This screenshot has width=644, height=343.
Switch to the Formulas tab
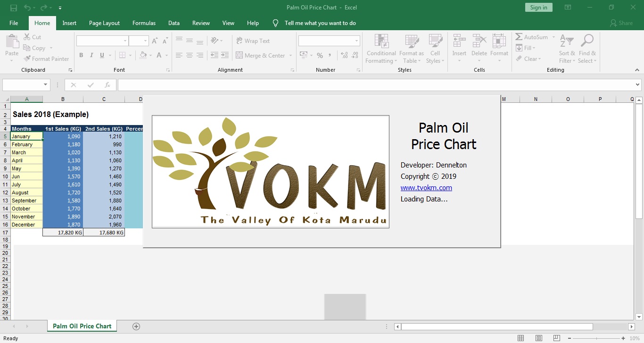tap(144, 23)
